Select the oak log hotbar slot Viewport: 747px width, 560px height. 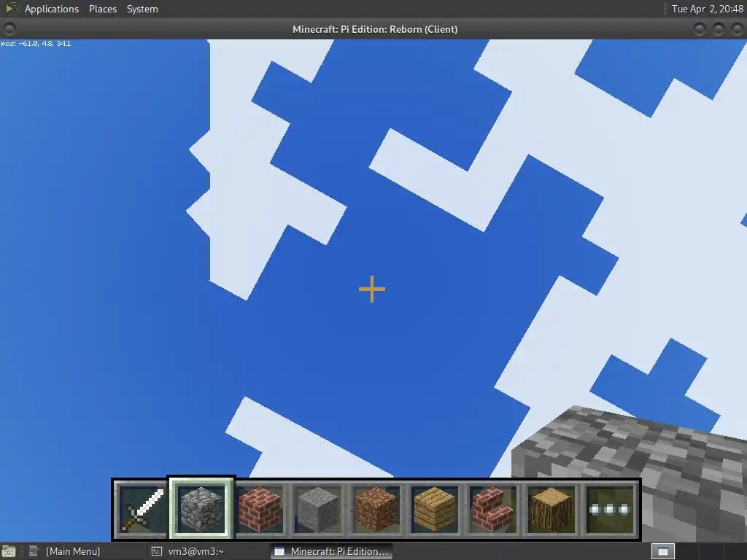pyautogui.click(x=550, y=509)
